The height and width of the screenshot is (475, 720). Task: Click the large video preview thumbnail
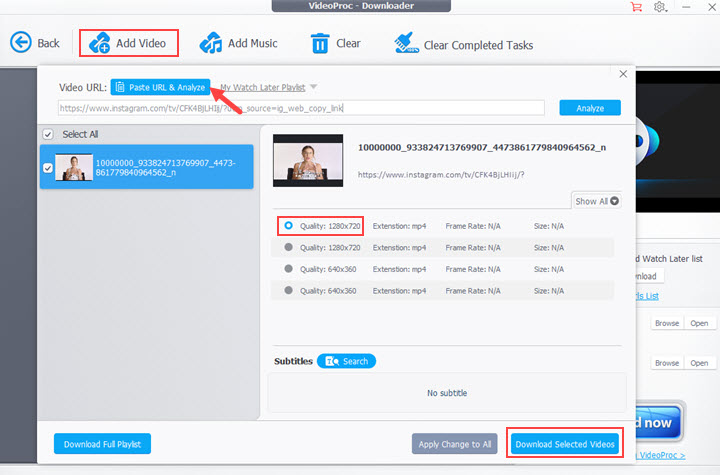point(308,160)
